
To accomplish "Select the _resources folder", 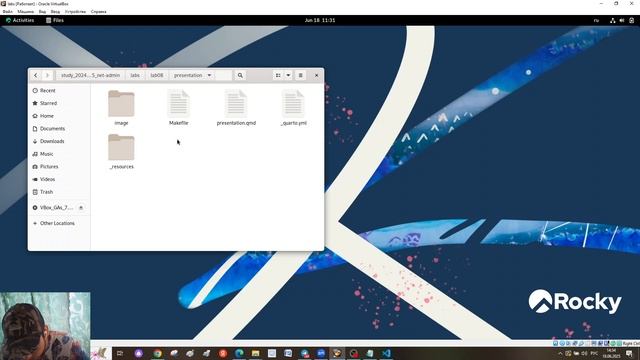I will coord(121,151).
